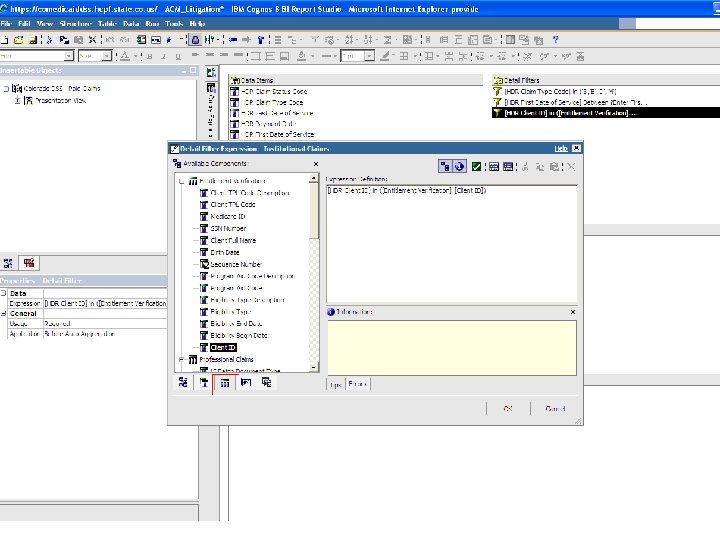Screen dimensions: 720x540
Task: Click the Open report folder icon
Action: pyautogui.click(x=19, y=40)
